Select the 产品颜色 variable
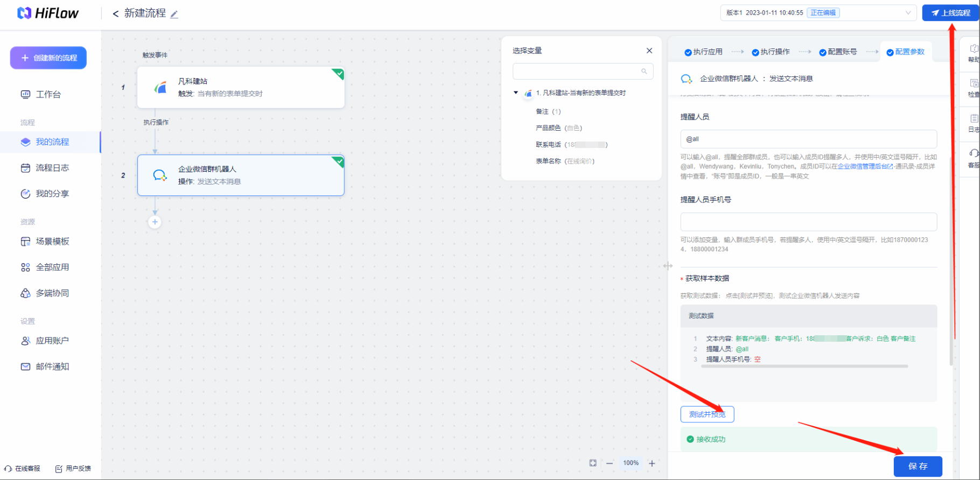The image size is (980, 480). tap(559, 128)
